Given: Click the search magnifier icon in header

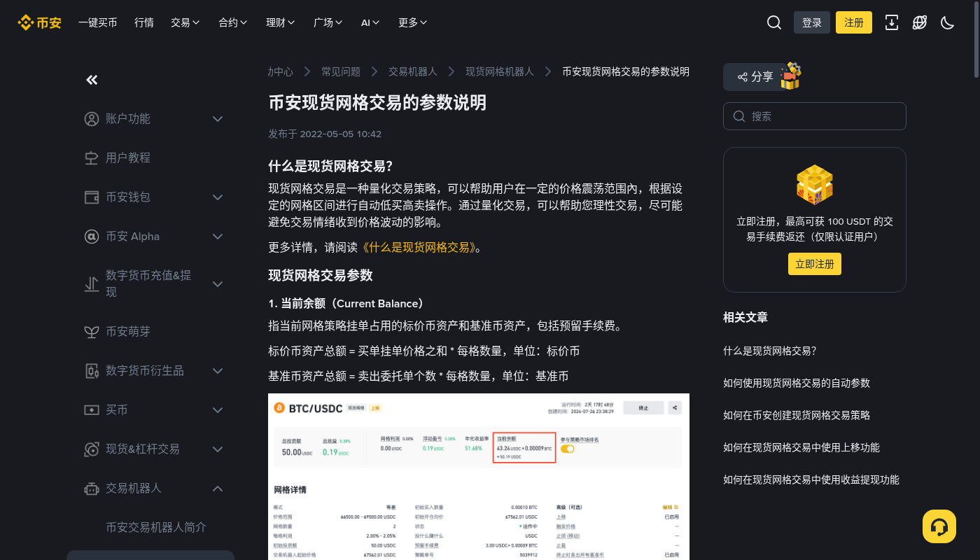Looking at the screenshot, I should pos(773,22).
